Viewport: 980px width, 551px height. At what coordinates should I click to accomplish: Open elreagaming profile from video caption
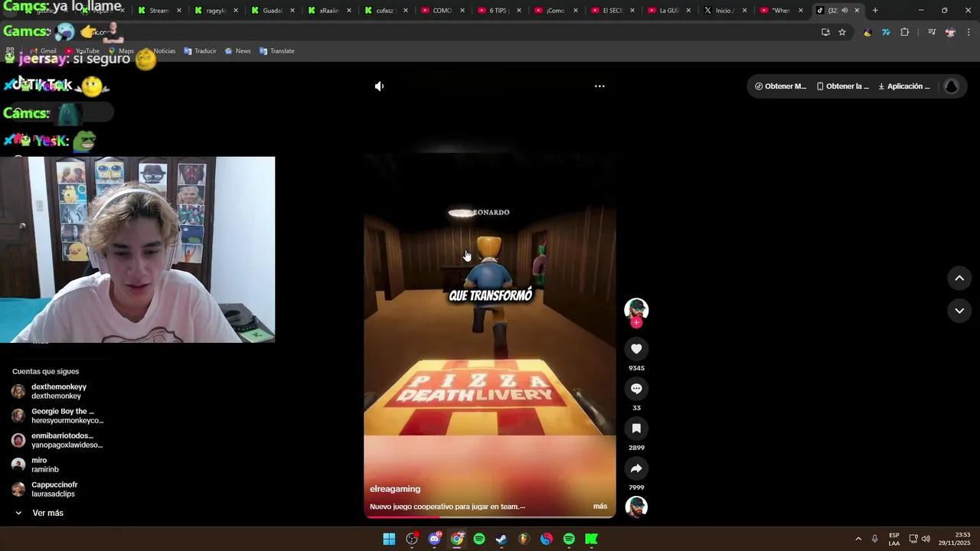[395, 489]
